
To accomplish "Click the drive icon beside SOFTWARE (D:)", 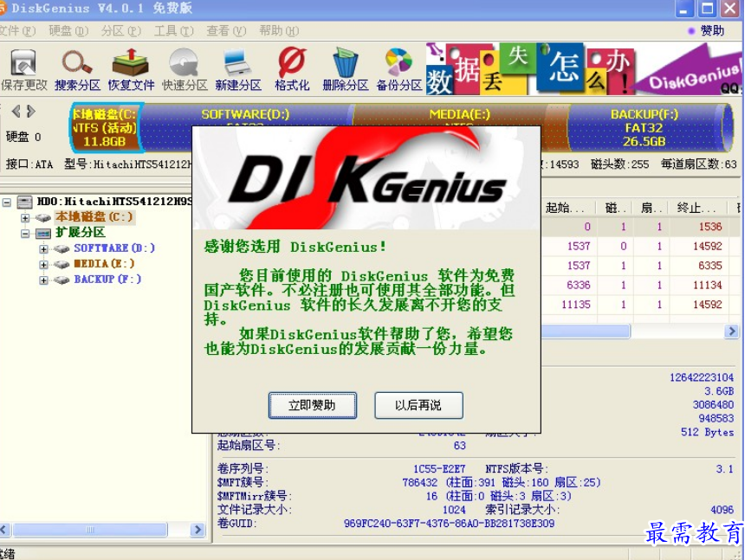I will (62, 249).
